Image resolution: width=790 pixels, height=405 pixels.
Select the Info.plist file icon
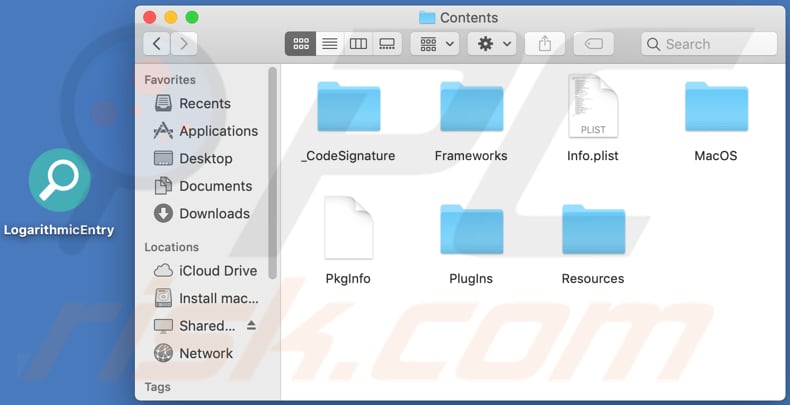(x=593, y=106)
